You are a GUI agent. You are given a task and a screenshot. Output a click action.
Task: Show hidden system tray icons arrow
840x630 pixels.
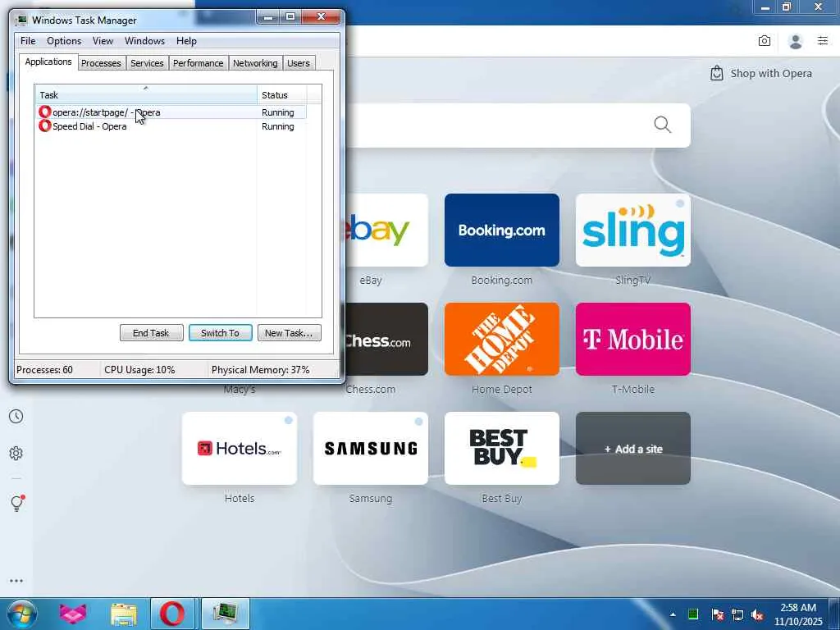(673, 614)
